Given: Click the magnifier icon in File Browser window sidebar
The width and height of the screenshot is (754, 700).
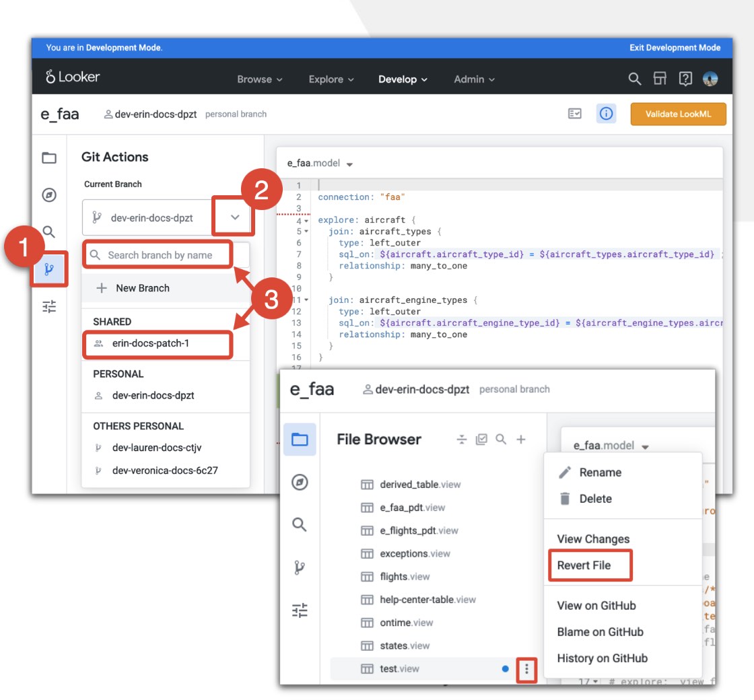Looking at the screenshot, I should (x=300, y=524).
